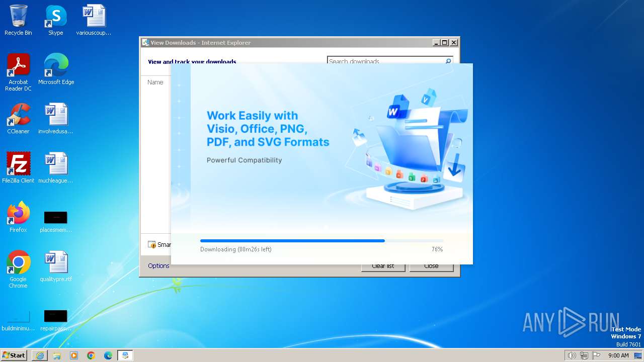Click the volume speaker tray icon
This screenshot has width=644, height=362.
[x=572, y=355]
